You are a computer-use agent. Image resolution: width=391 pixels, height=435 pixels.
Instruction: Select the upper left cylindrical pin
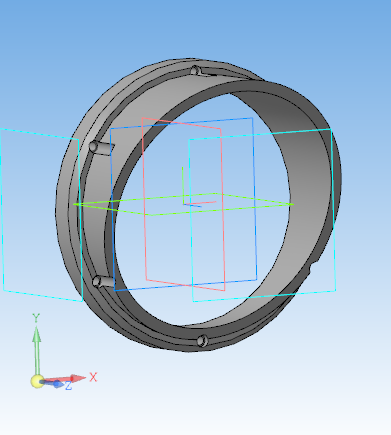point(102,148)
